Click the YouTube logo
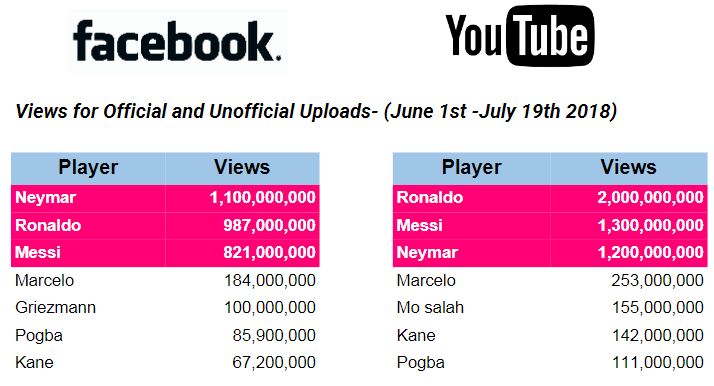This screenshot has width=714, height=386. click(520, 36)
